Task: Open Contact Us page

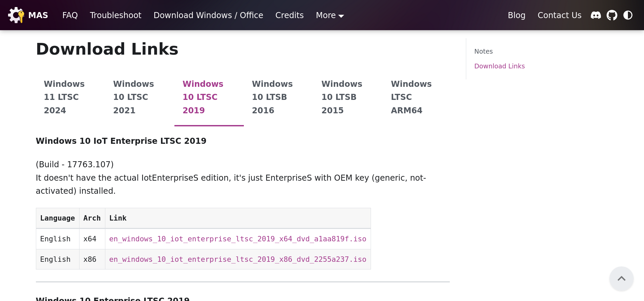Action: pyautogui.click(x=559, y=15)
